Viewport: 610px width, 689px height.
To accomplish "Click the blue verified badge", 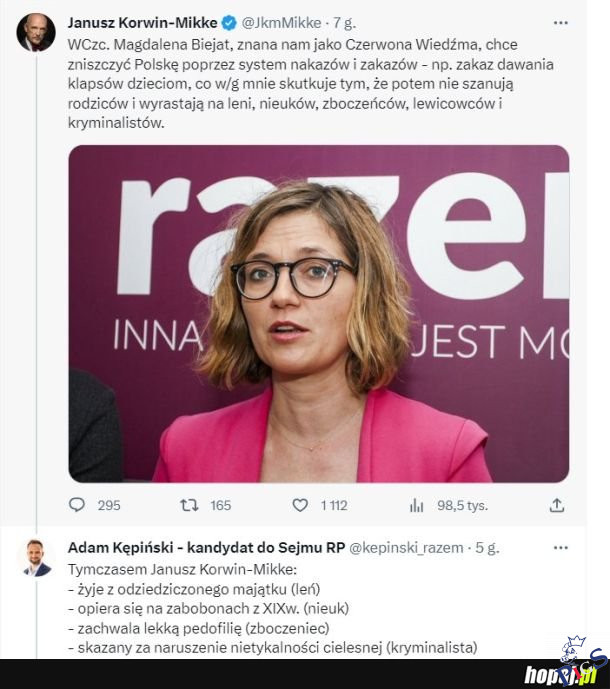I will coord(228,22).
